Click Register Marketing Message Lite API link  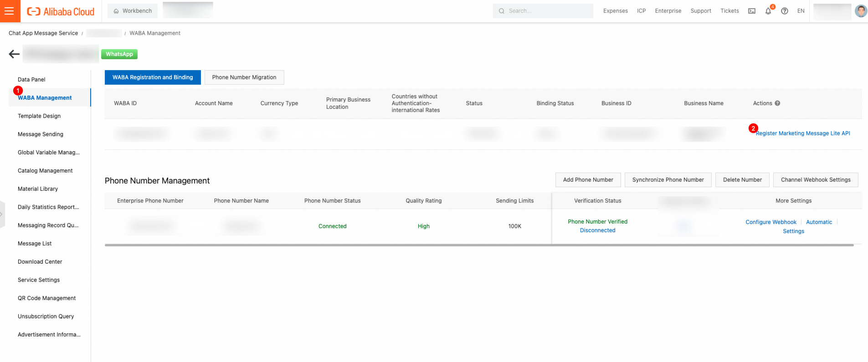point(803,133)
